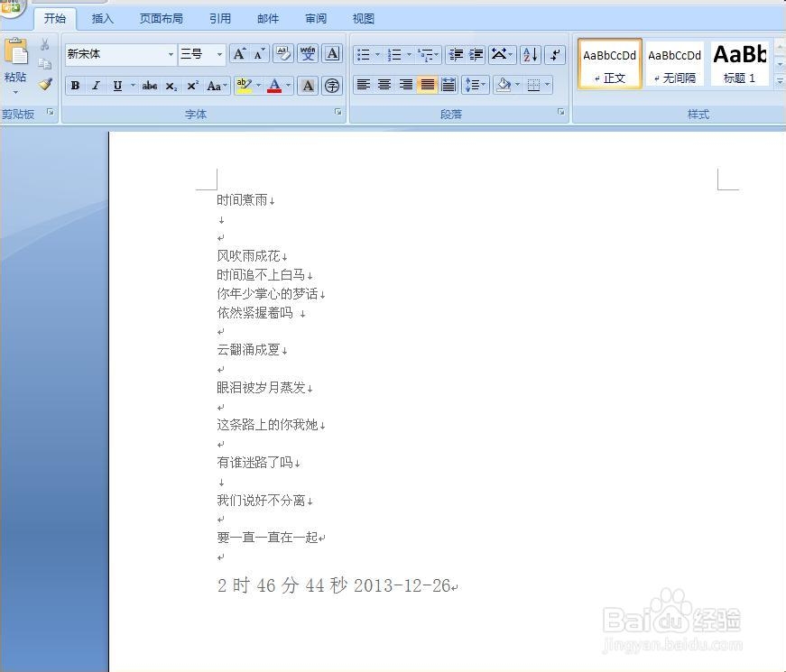Select the Clear Formatting icon
This screenshot has height=672, width=786.
coord(282,51)
